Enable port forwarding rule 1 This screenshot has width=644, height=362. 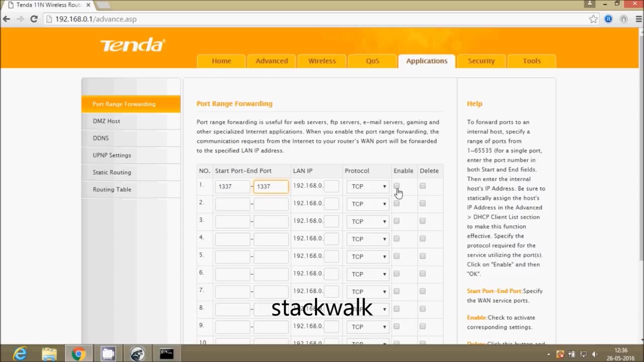[396, 186]
